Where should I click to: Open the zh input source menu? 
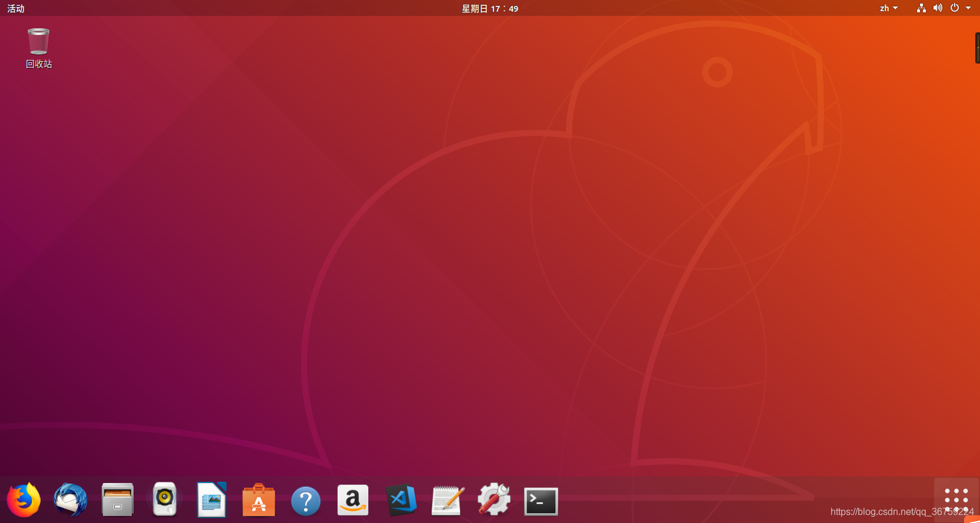pos(889,8)
